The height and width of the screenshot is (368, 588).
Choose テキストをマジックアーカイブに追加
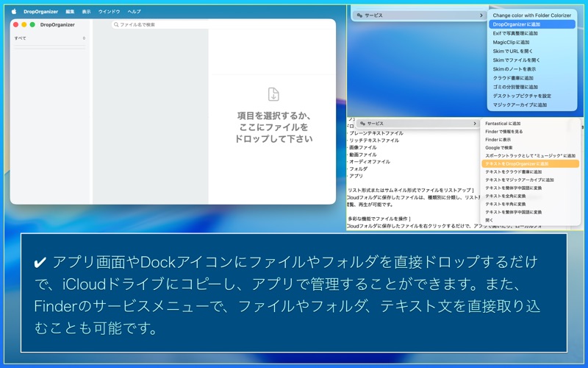pos(530,180)
